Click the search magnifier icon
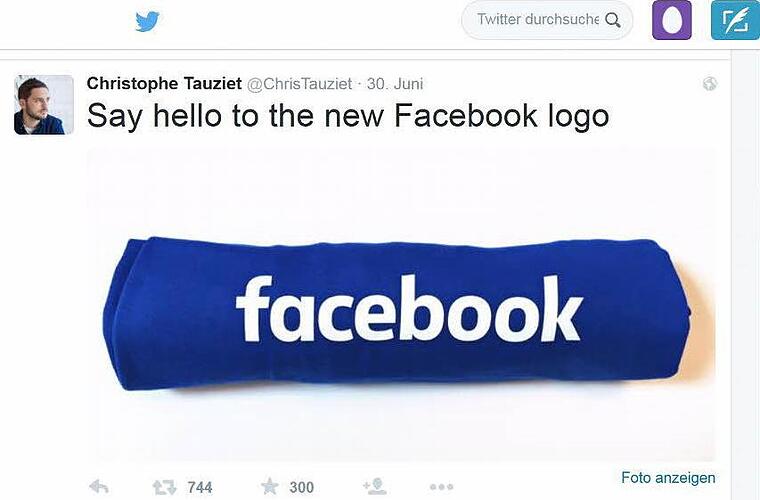Screen dimensions: 760x500 tap(613, 20)
